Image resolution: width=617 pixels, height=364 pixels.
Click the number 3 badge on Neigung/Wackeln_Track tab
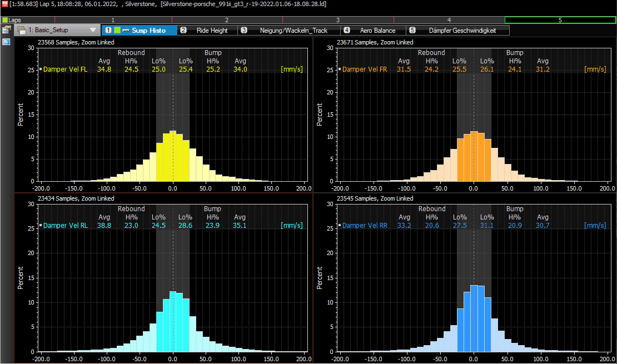[x=244, y=31]
